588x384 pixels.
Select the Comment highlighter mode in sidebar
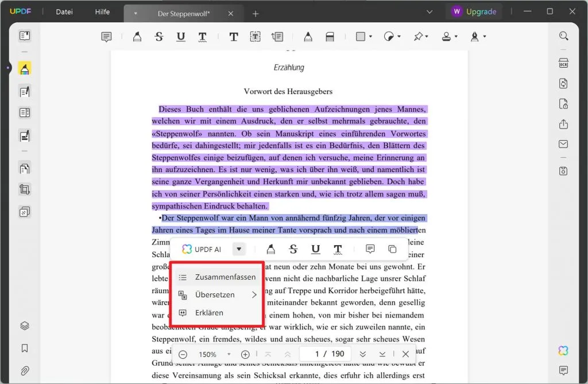[25, 69]
